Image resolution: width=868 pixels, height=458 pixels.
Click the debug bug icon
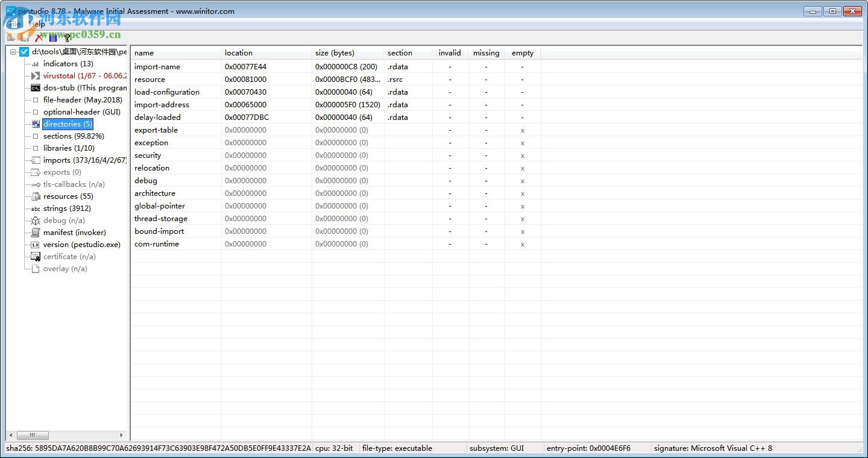tap(35, 221)
